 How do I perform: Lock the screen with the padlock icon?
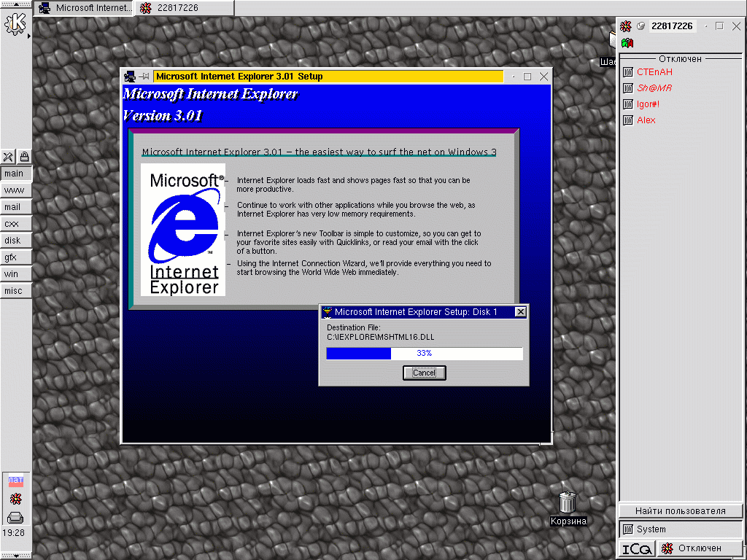pos(24,156)
